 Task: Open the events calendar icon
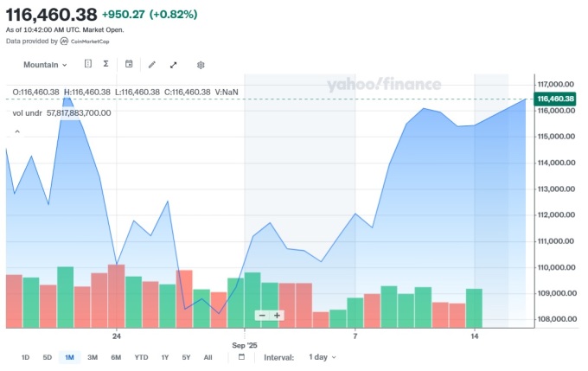point(129,64)
